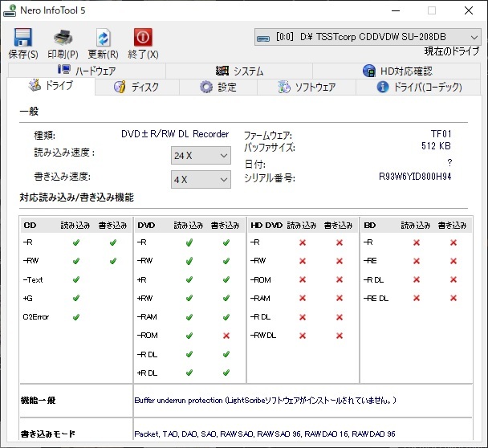Click the HD DVD -RAM read red cross
The image size is (488, 448).
pyautogui.click(x=303, y=298)
